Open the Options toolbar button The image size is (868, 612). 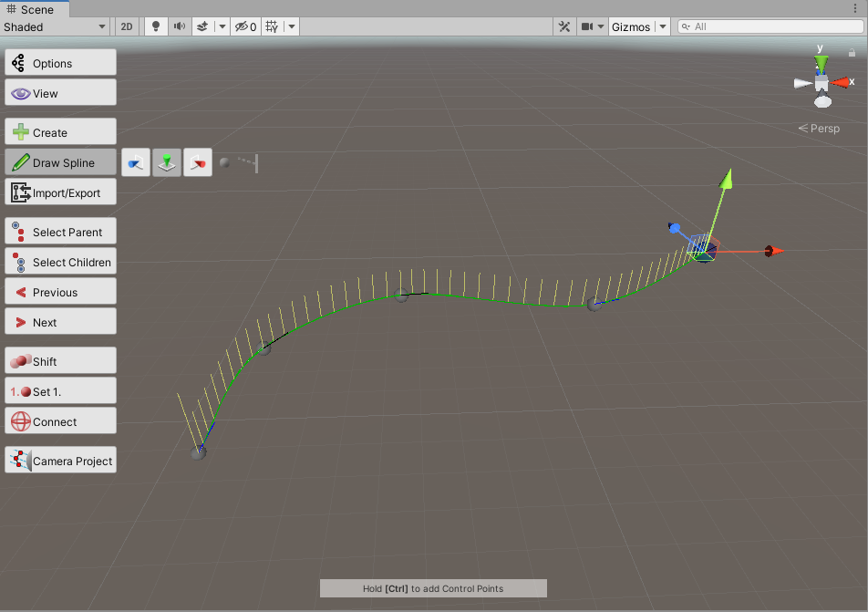pos(60,63)
